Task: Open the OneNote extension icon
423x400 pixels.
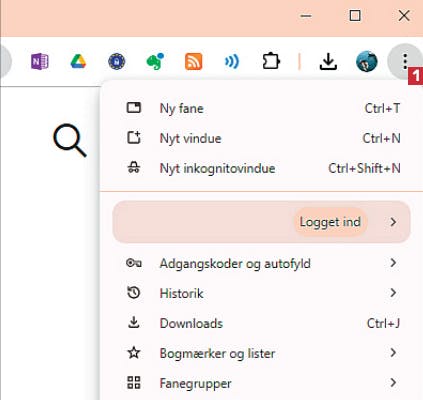Action: pos(40,62)
